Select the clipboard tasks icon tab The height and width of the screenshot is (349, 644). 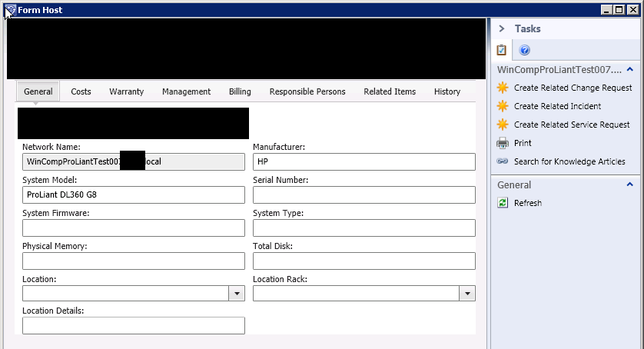pos(502,50)
